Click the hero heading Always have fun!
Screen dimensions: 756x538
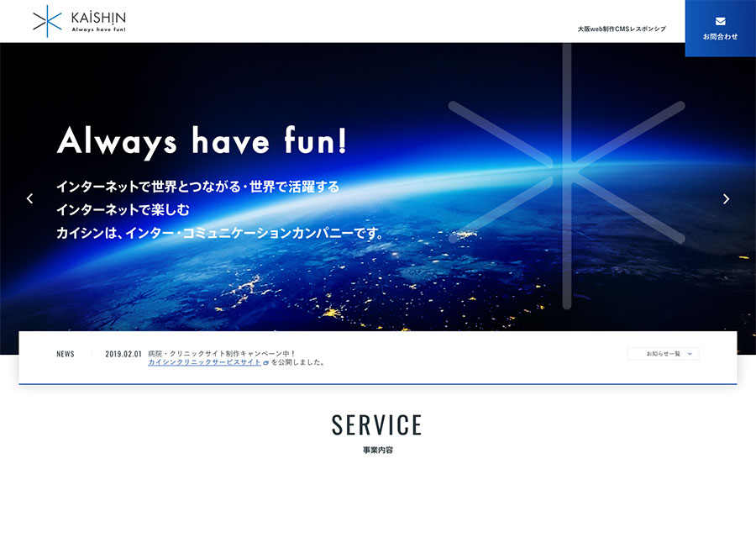(202, 141)
